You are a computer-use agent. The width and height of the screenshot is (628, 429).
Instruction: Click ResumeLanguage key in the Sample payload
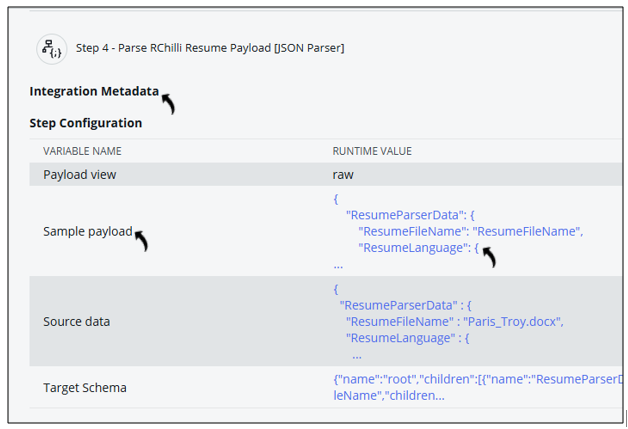[414, 247]
